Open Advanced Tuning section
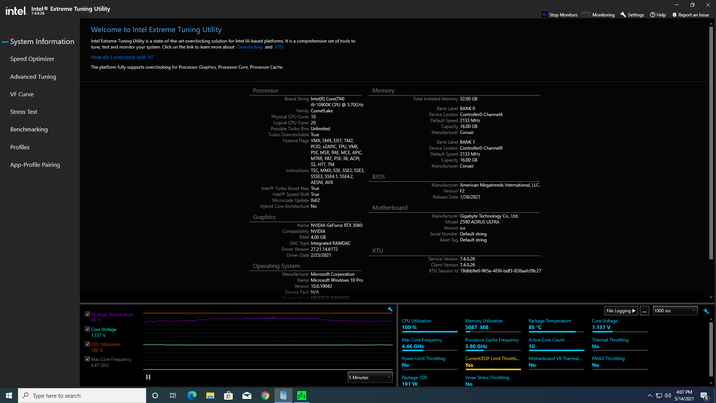This screenshot has height=403, width=716. click(x=33, y=77)
